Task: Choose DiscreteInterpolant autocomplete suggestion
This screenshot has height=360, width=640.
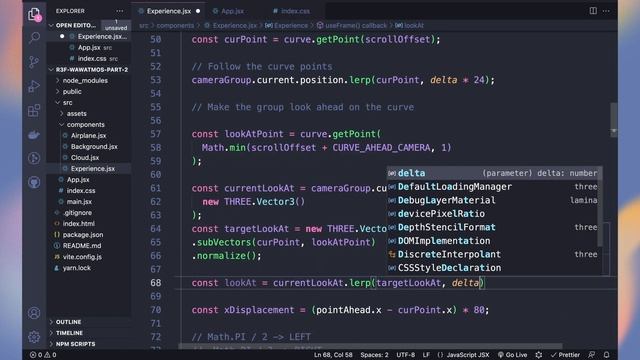Action: point(493,254)
